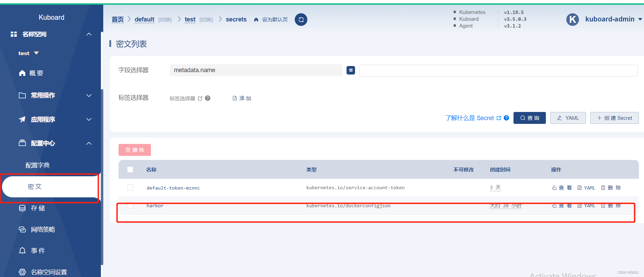The height and width of the screenshot is (277, 644).
Task: Click the home icon beside 设为默认页
Action: click(x=256, y=20)
